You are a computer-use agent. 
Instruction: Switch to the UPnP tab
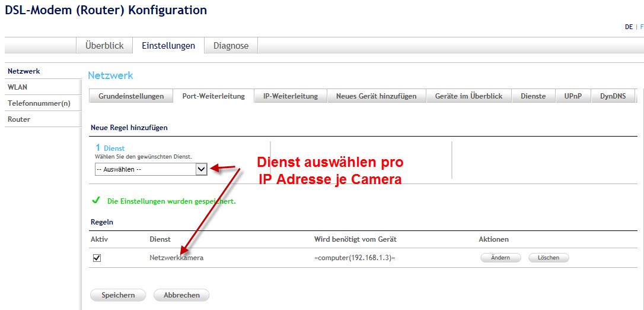pyautogui.click(x=573, y=96)
